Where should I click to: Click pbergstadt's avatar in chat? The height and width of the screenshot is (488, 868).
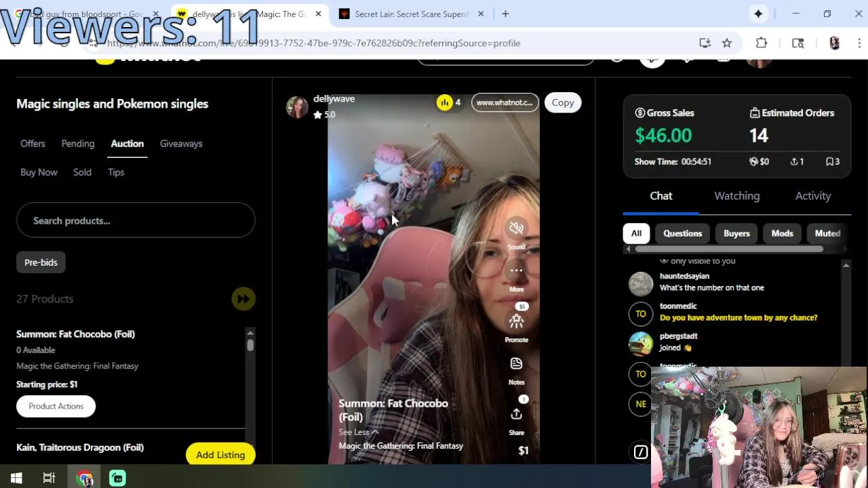coord(641,344)
